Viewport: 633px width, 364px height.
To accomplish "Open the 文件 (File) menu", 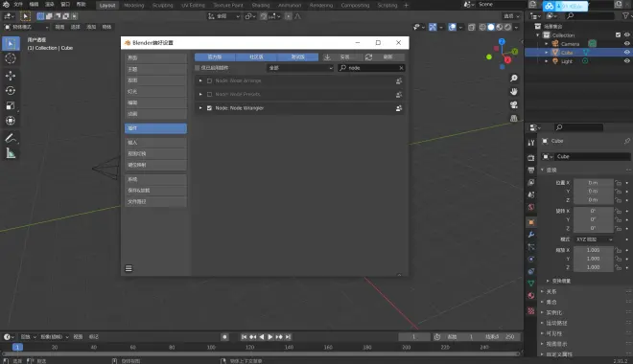I will 18,5.
